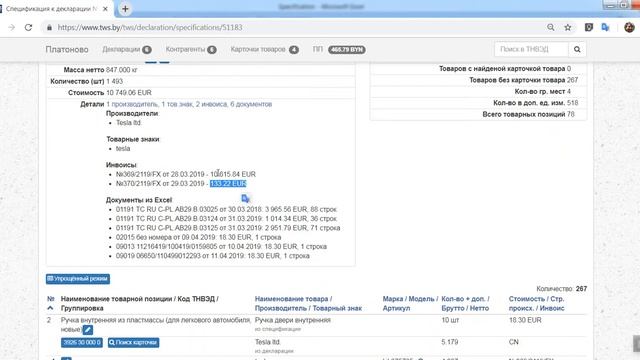Click the Поиск карточки button
The image size is (640, 360).
(x=133, y=342)
